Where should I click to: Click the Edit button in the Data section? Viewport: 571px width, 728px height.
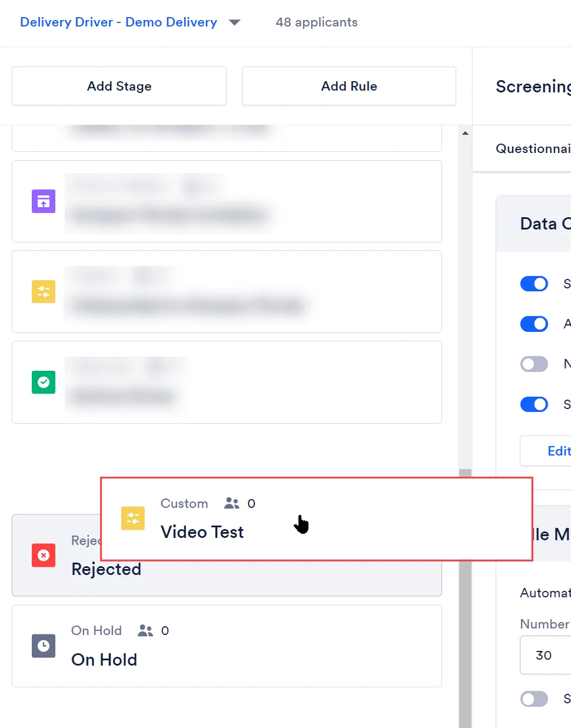point(546,451)
